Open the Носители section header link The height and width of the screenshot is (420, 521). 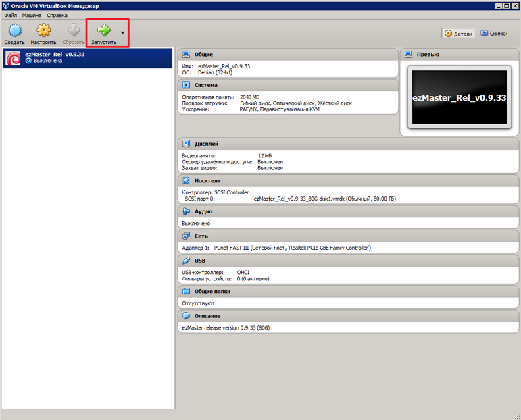tap(207, 180)
